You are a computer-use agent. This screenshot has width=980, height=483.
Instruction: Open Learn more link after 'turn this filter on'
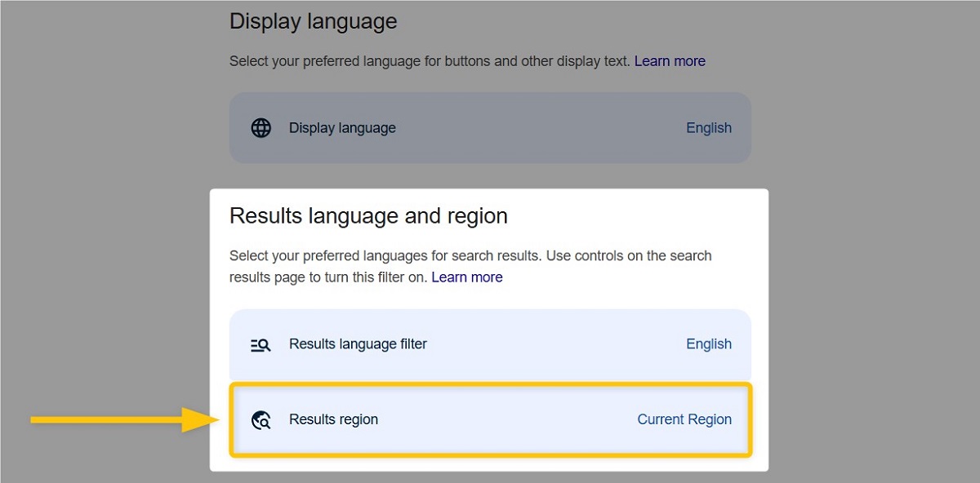[467, 277]
